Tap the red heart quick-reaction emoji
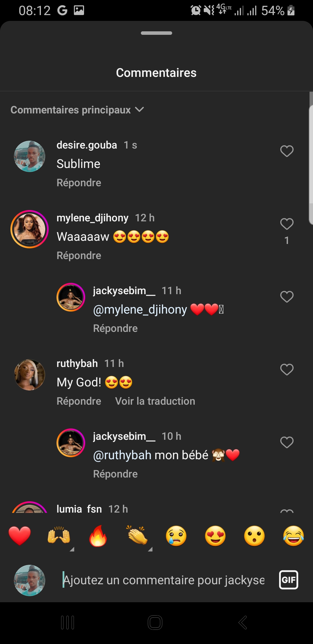Screen dimensions: 313x644 point(20,536)
